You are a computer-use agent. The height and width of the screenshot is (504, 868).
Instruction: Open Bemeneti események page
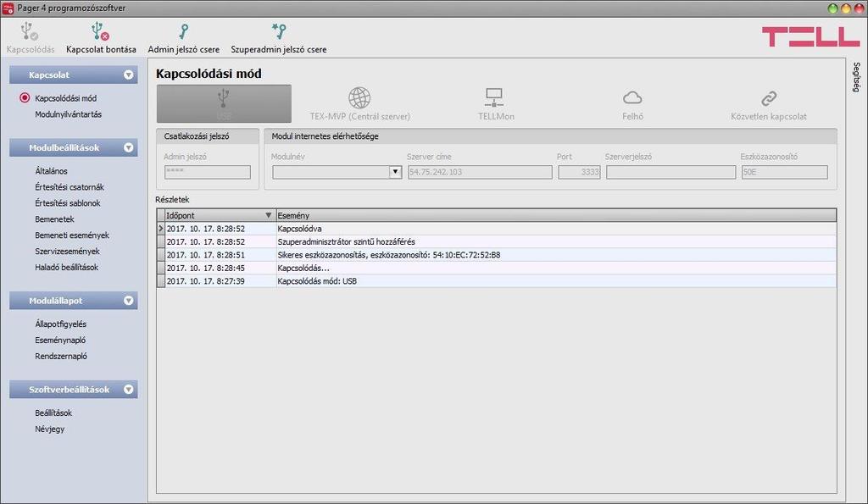72,235
